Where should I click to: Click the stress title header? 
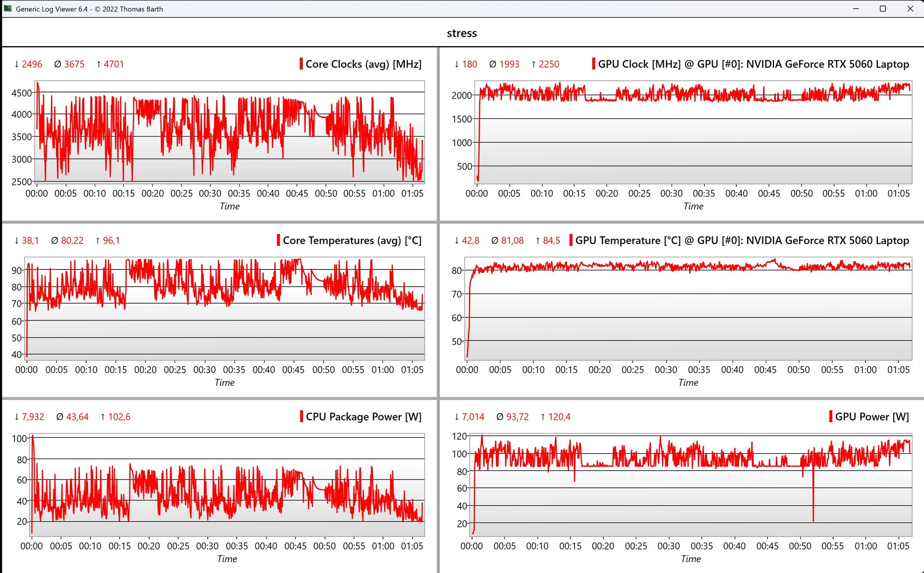[x=462, y=33]
